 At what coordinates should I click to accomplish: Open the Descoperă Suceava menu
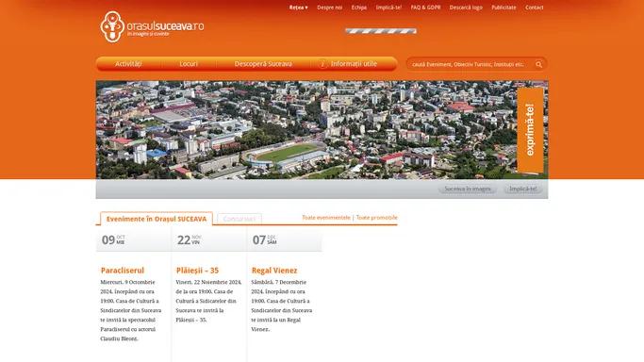(263, 64)
